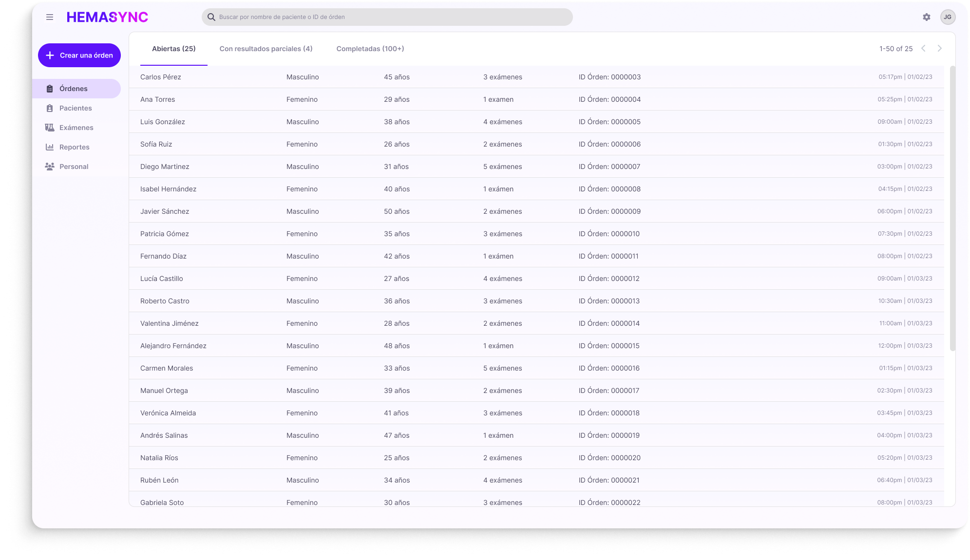Open Personal in the sidebar

(x=76, y=167)
